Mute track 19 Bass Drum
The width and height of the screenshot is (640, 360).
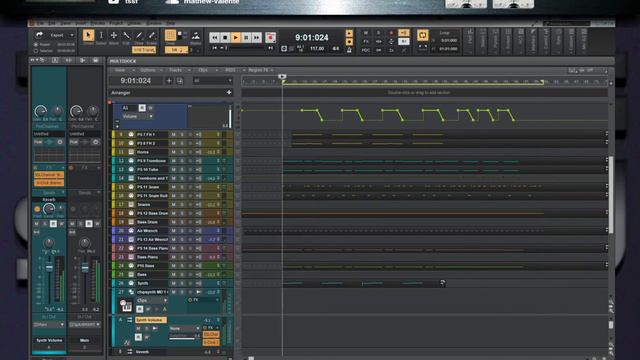(x=173, y=222)
